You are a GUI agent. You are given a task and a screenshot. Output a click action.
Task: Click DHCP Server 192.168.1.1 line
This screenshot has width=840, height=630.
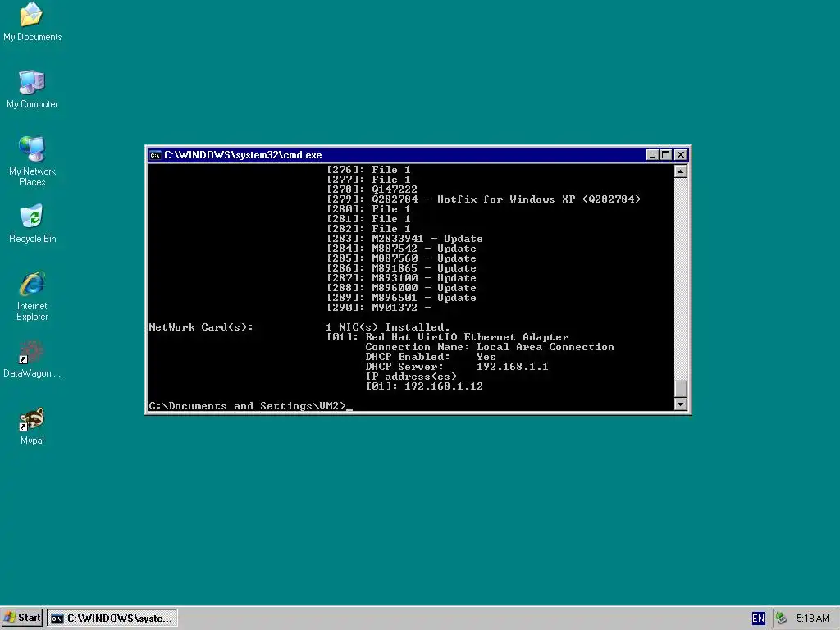click(457, 367)
